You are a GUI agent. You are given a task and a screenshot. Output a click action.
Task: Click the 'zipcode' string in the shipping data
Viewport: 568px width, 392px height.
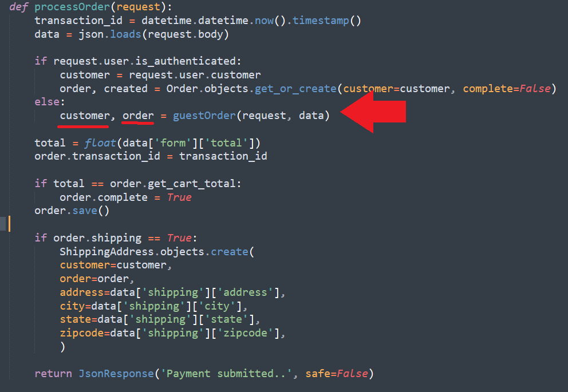(245, 333)
